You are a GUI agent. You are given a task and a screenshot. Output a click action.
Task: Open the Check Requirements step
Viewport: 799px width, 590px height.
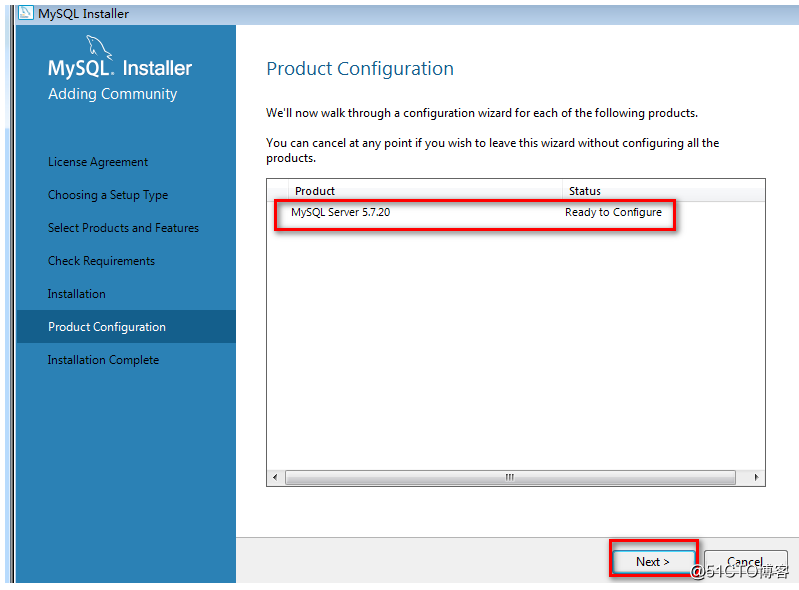coord(101,261)
